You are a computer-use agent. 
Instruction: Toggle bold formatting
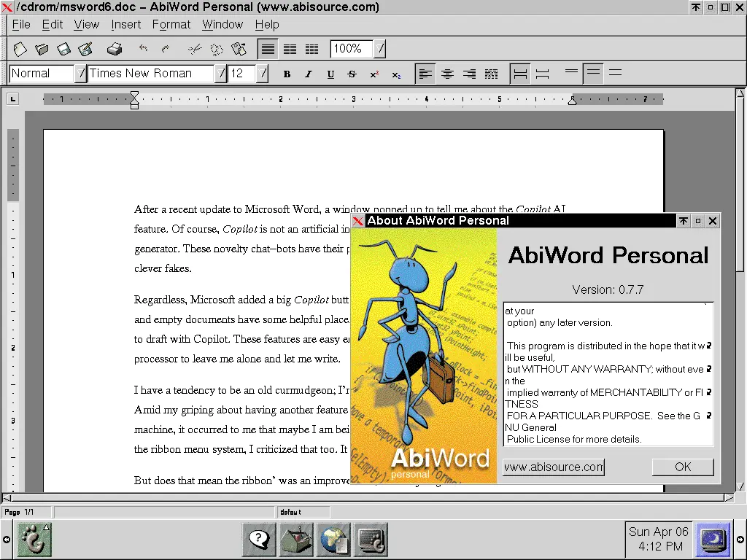[x=287, y=74]
